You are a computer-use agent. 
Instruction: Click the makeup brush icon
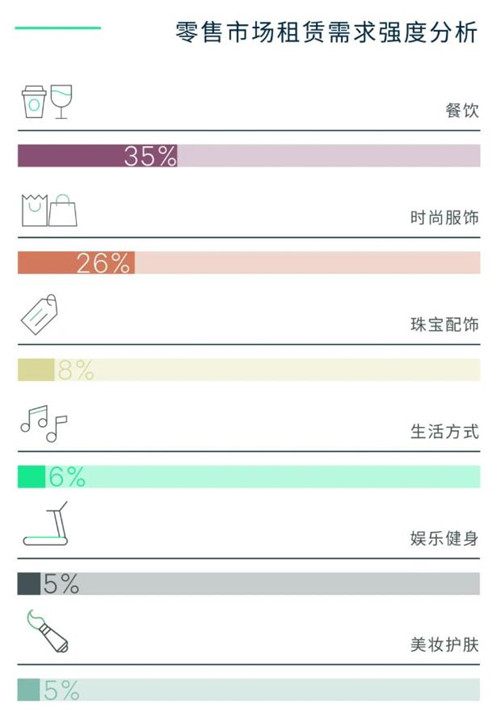point(47,631)
